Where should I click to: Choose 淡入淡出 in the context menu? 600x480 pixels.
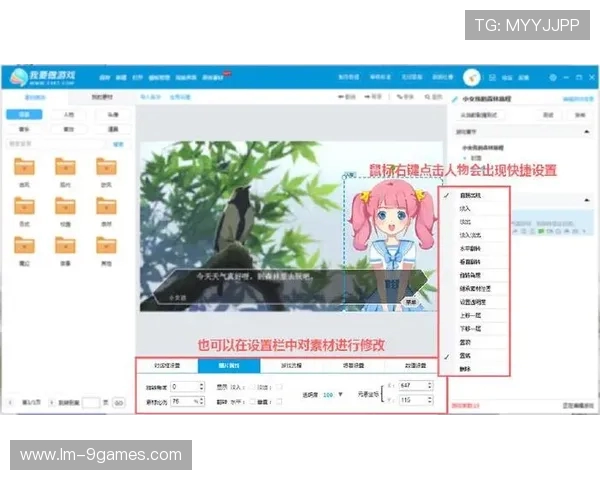(474, 235)
